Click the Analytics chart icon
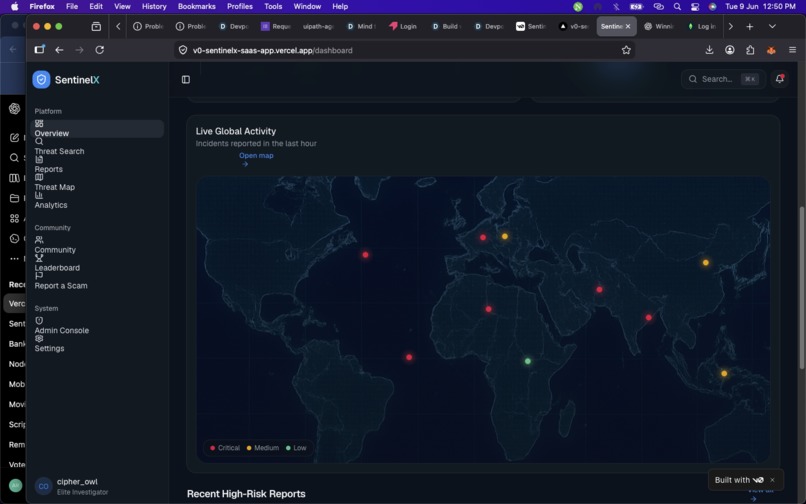Image resolution: width=806 pixels, height=504 pixels. click(x=39, y=195)
